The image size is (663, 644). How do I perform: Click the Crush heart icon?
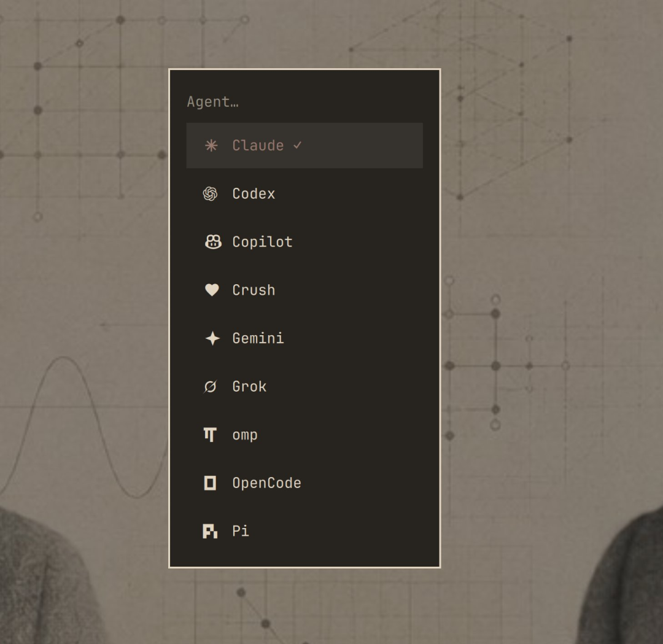coord(212,290)
